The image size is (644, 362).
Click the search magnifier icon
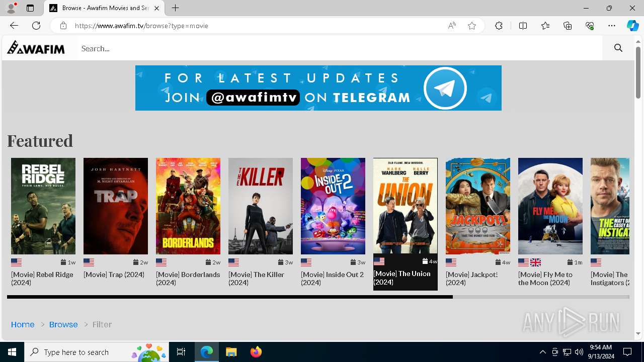click(x=618, y=48)
